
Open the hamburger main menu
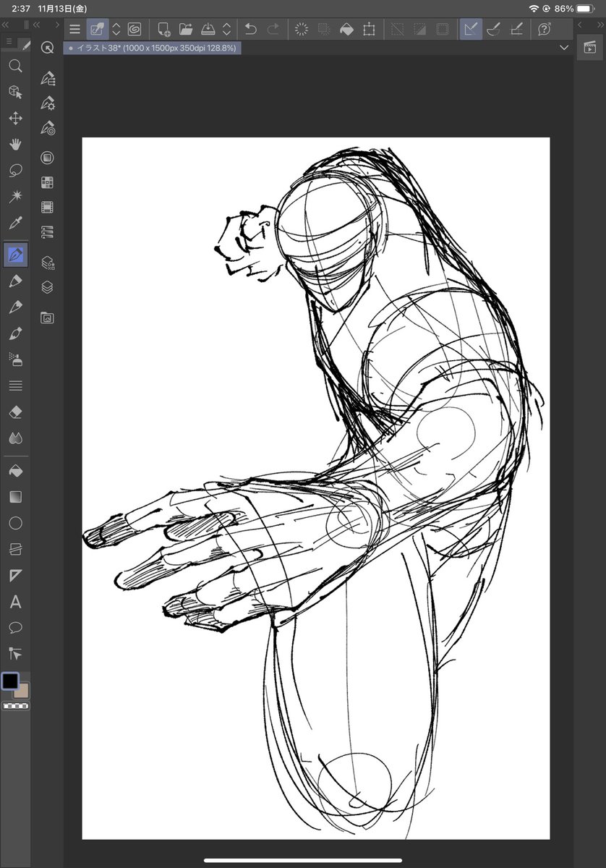75,29
